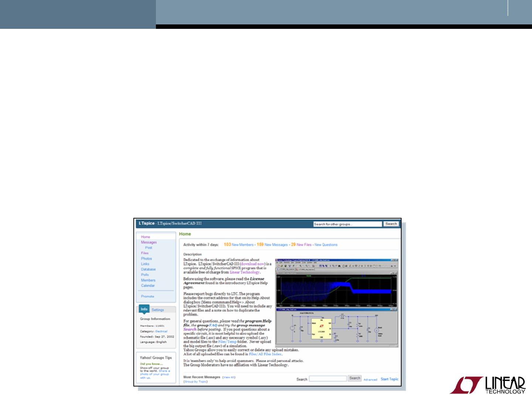Image resolution: width=532 pixels, height=395 pixels.
Task: Switch to the Settings tab
Action: coord(158,310)
